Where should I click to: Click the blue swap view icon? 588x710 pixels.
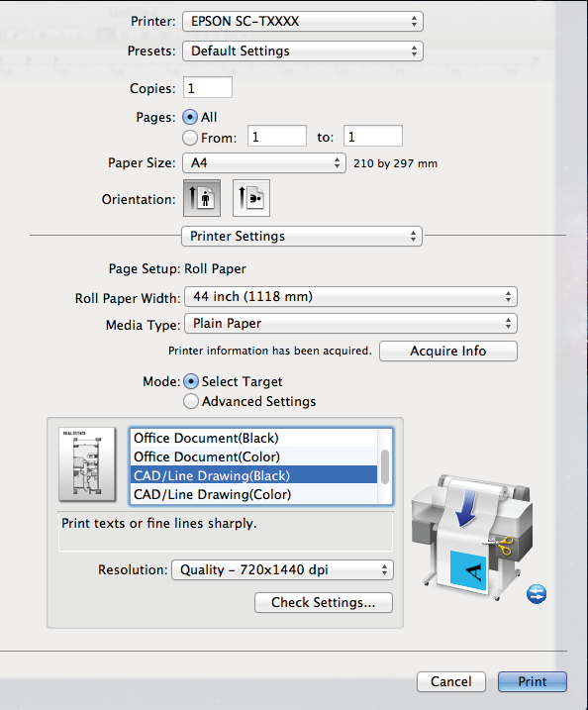[x=537, y=593]
